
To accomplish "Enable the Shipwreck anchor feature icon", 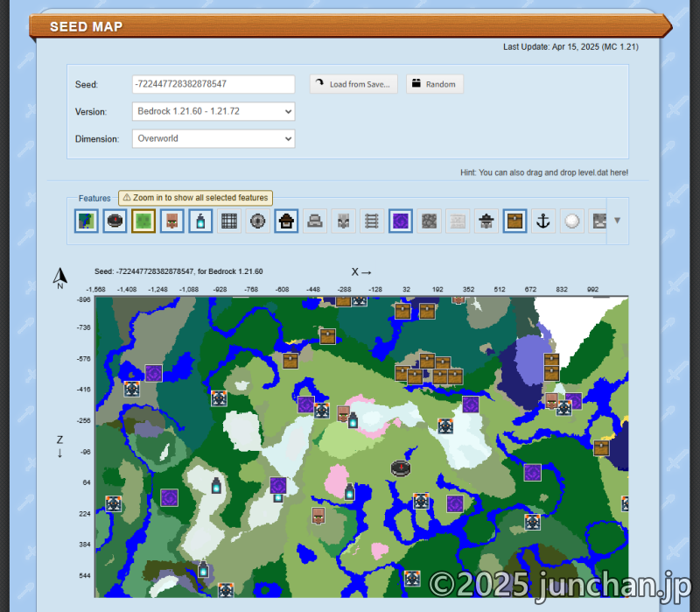I will click(543, 221).
